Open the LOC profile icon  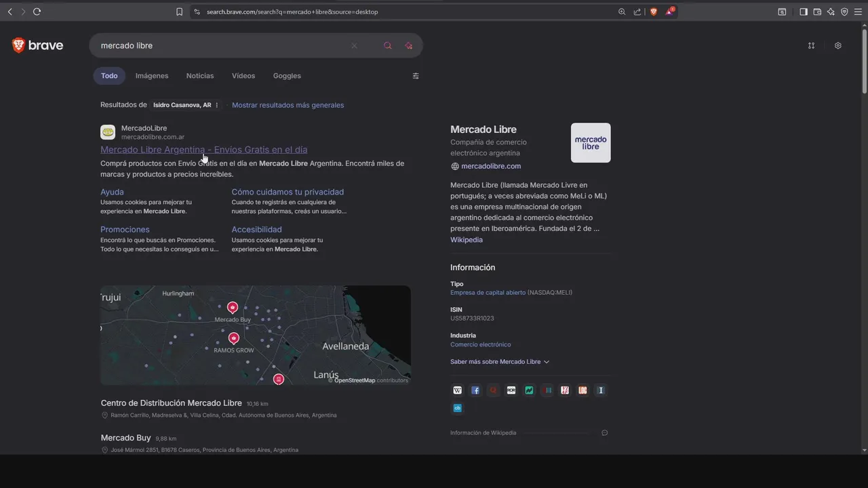[583, 390]
